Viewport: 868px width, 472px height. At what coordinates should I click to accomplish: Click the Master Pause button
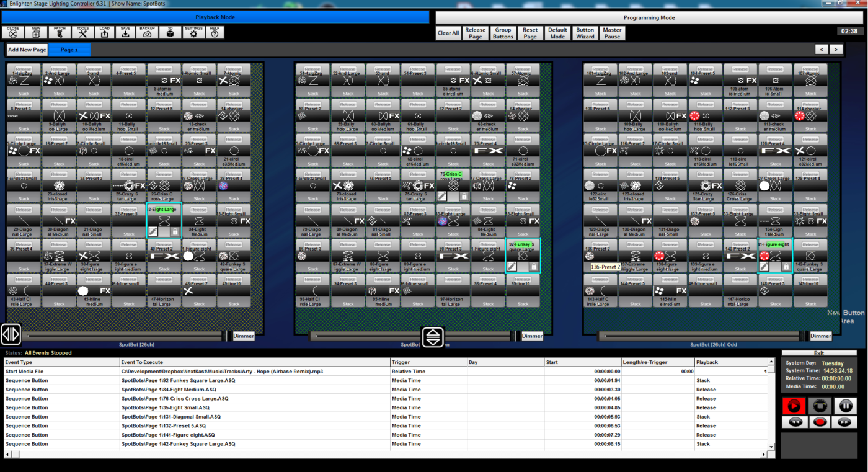pos(611,33)
